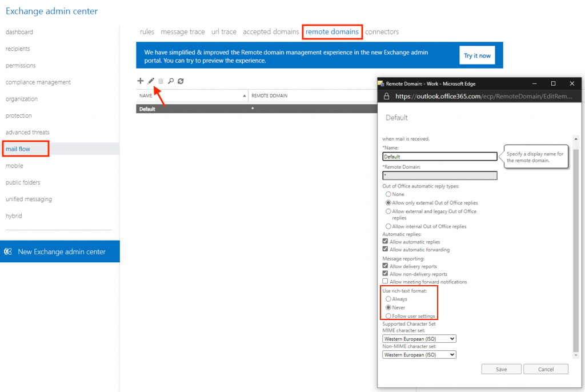This screenshot has height=392, width=585.
Task: Open unified messaging section
Action: point(29,199)
